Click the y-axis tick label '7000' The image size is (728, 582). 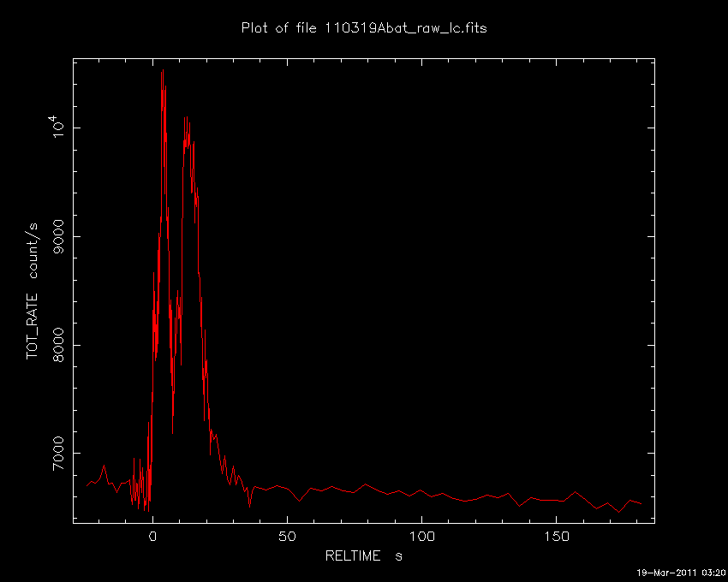58,454
